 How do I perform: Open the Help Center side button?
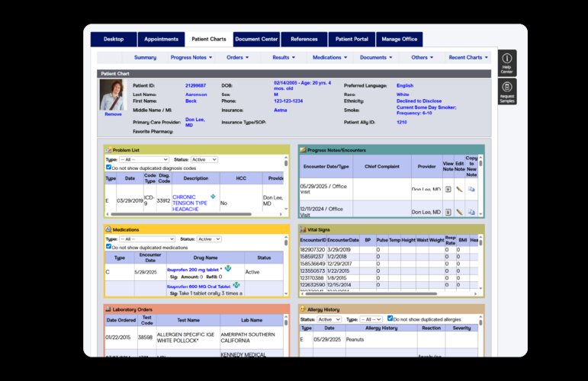[506, 62]
